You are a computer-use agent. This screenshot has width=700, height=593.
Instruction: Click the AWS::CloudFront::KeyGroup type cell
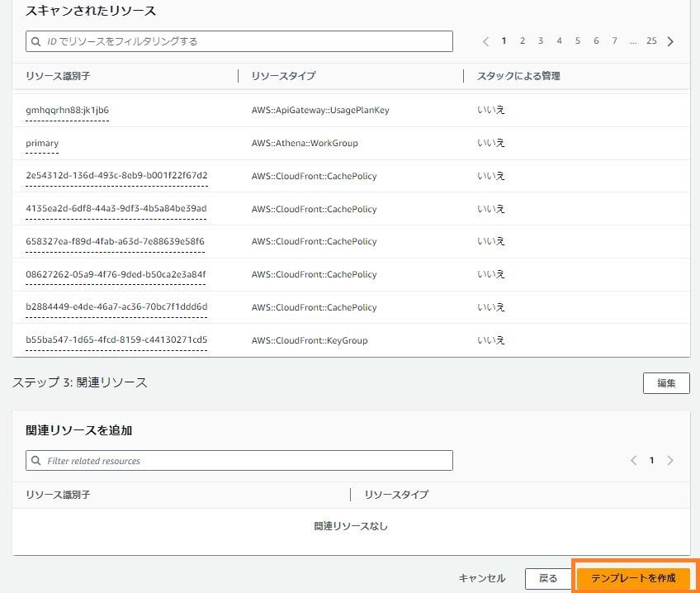coord(310,341)
